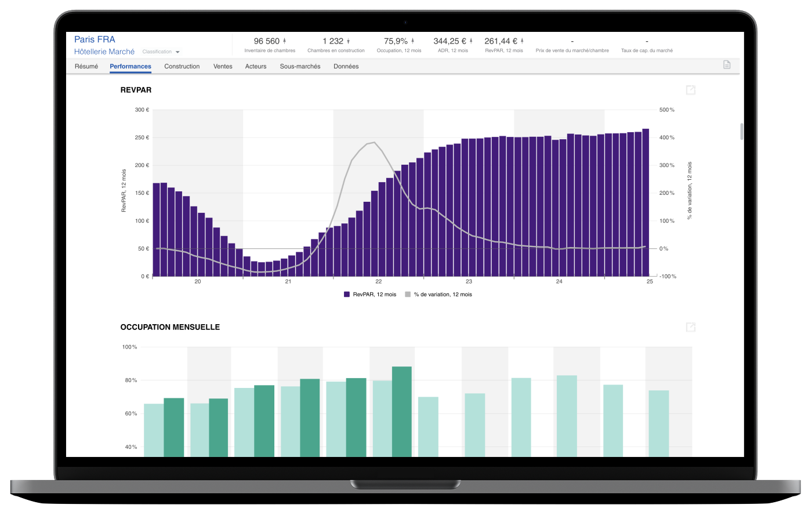812x519 pixels.
Task: Click the trend arrow next to 344,25 €
Action: coord(471,41)
